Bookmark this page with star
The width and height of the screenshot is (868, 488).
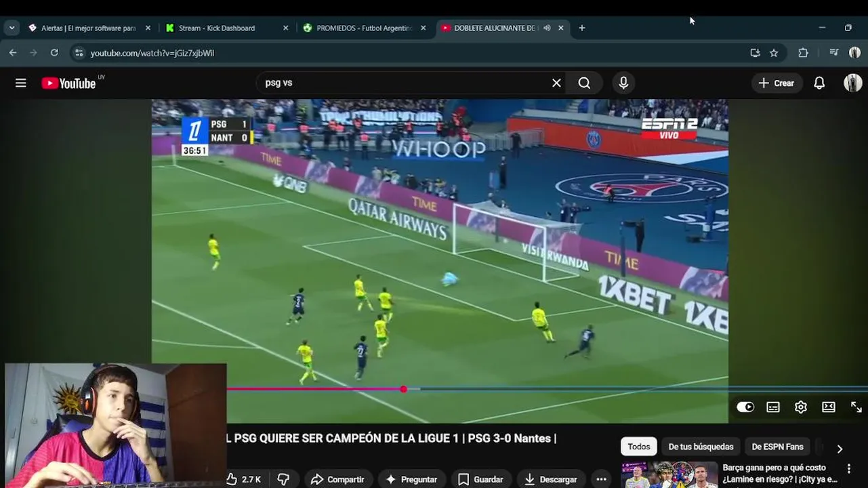click(x=774, y=53)
